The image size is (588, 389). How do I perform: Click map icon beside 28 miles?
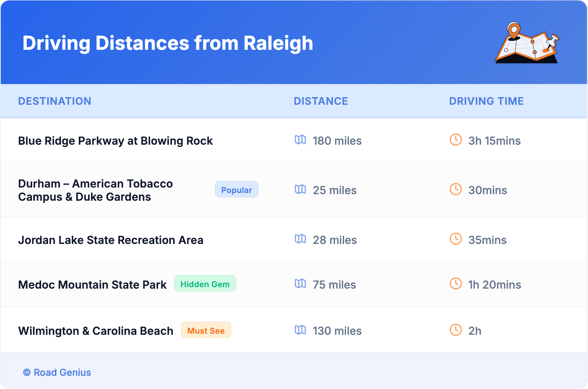(x=300, y=239)
